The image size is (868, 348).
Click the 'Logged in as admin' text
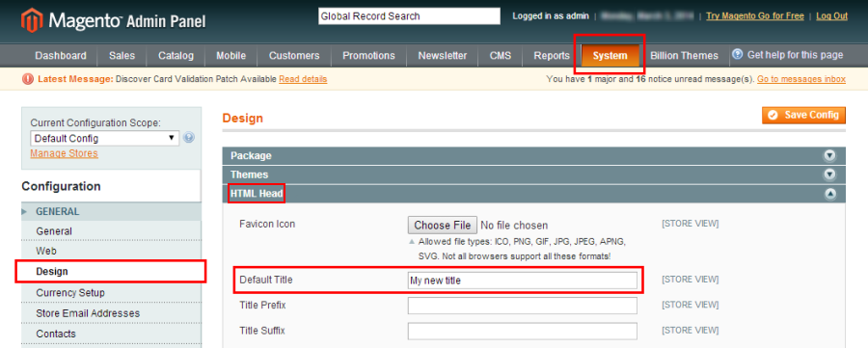click(x=551, y=16)
